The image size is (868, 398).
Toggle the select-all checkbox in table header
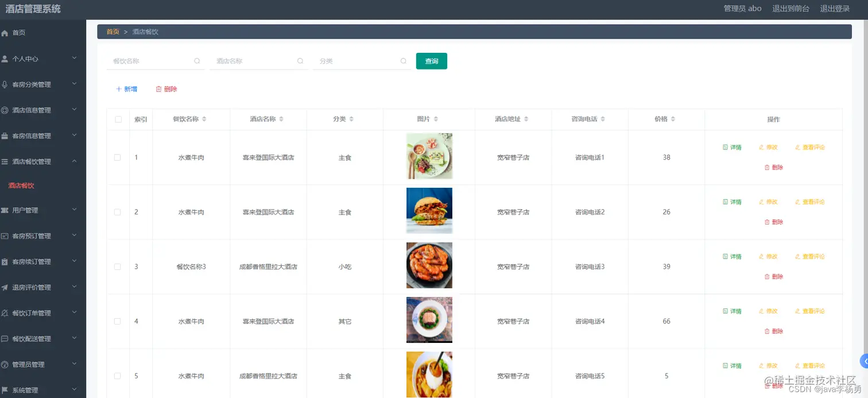[x=118, y=119]
